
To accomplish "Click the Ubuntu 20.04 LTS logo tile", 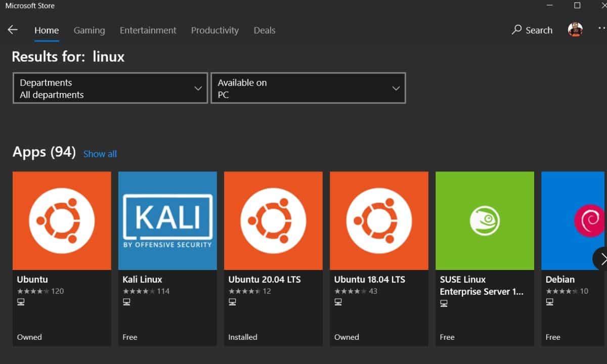I will tap(273, 220).
